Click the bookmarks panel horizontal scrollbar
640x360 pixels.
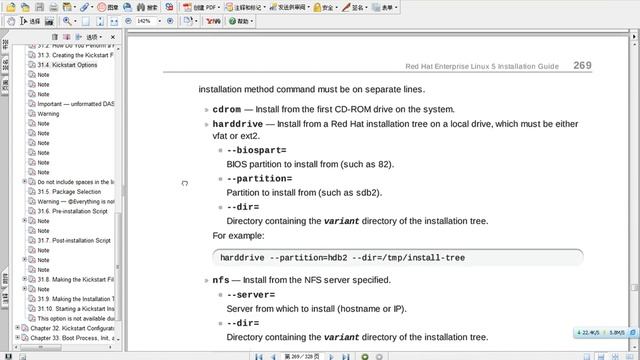tap(63, 347)
